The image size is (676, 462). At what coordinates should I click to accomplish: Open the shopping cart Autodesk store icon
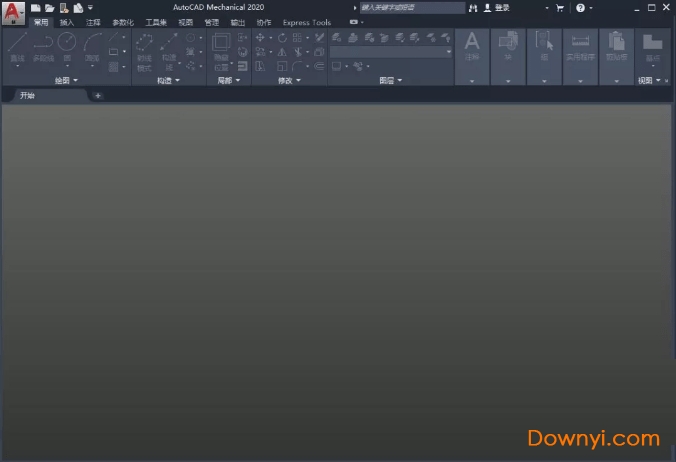coord(560,8)
